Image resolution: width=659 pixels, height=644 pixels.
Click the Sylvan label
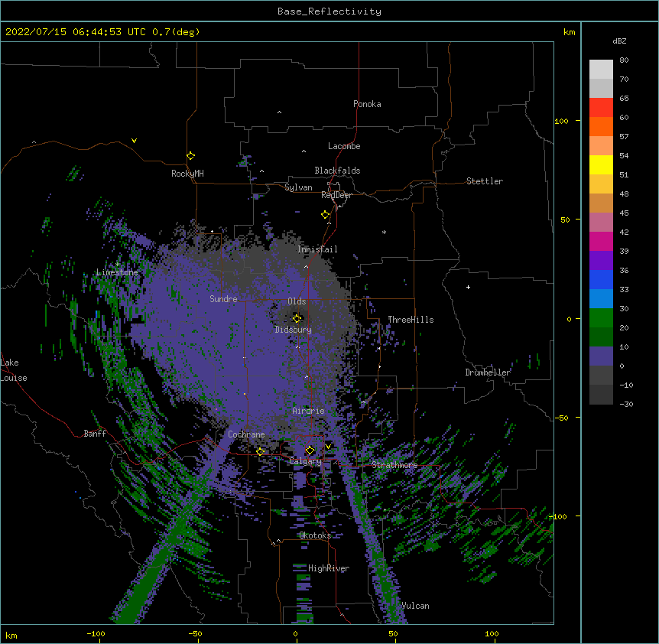(298, 187)
